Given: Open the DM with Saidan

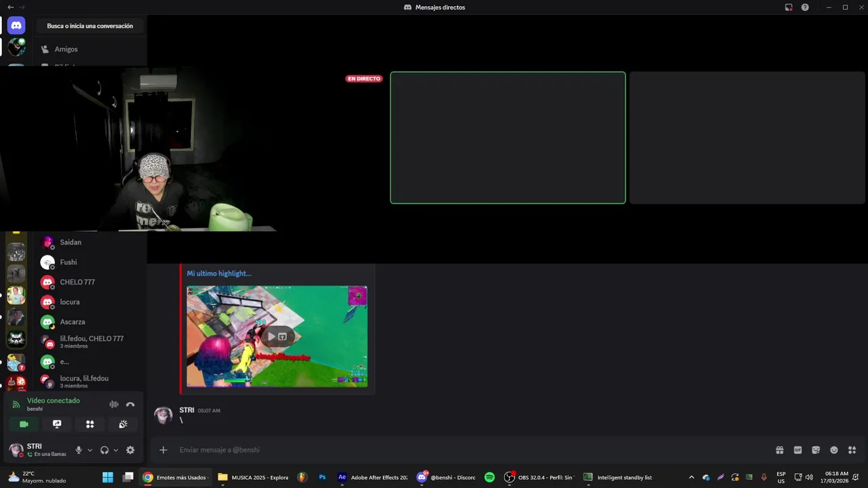Looking at the screenshot, I should tap(91, 242).
